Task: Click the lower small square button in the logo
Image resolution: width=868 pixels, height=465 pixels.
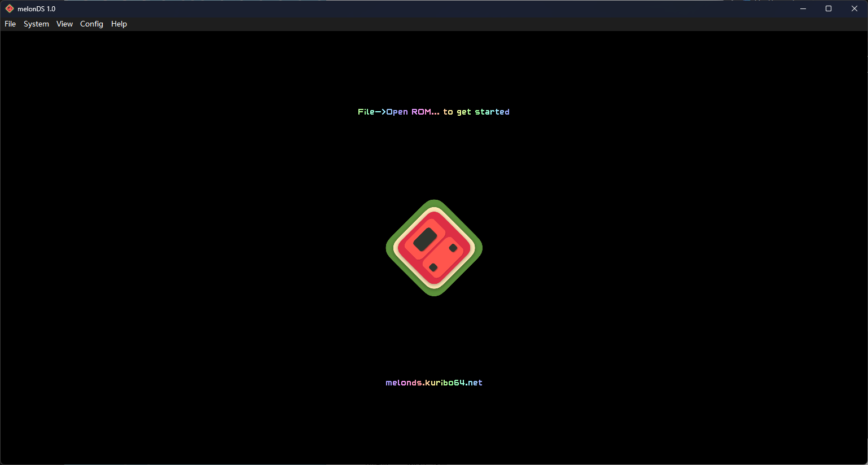Action: (x=433, y=267)
